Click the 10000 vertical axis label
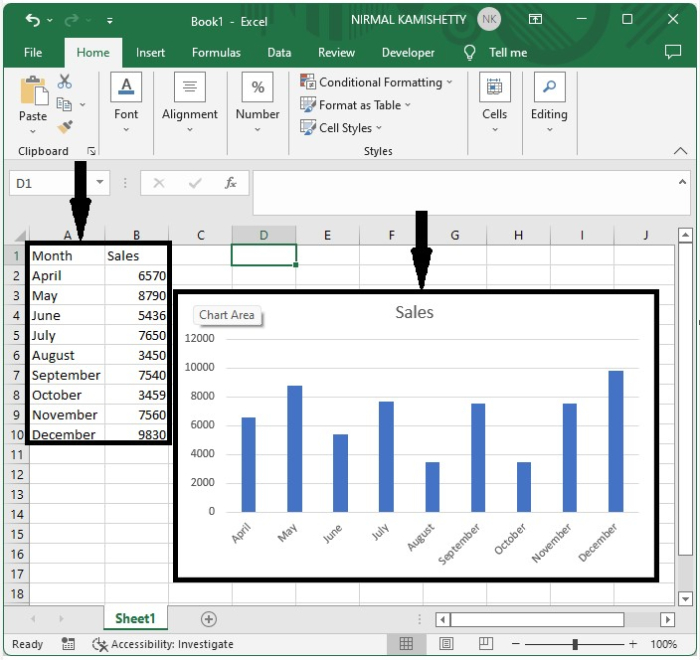The height and width of the screenshot is (660, 700). click(199, 367)
